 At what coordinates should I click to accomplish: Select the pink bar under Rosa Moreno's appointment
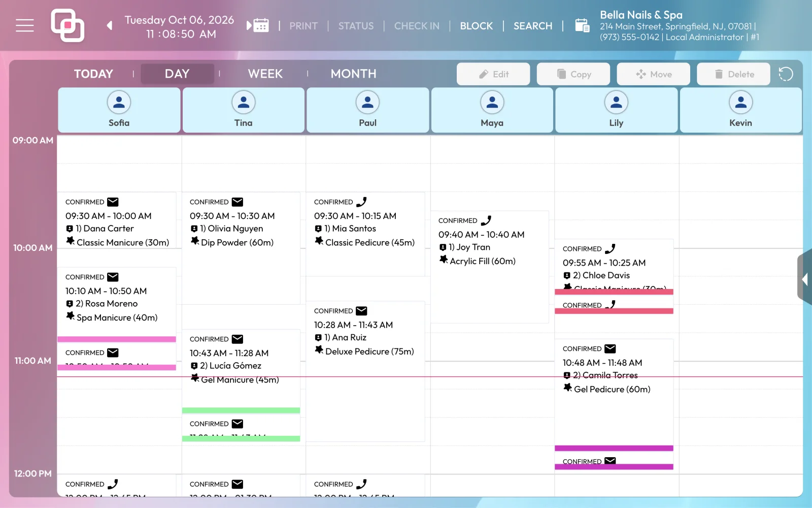pyautogui.click(x=117, y=339)
